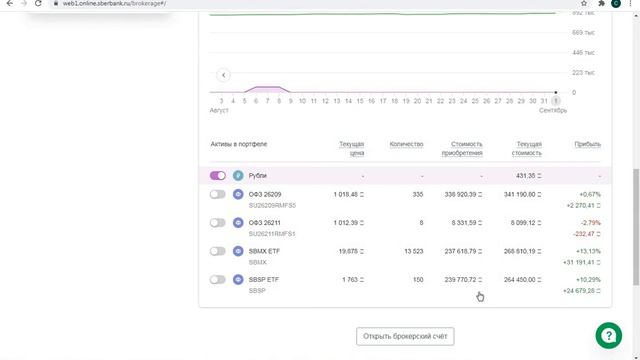The width and height of the screenshot is (640, 360).
Task: Turn on the SBSP ETF switch
Action: (218, 280)
